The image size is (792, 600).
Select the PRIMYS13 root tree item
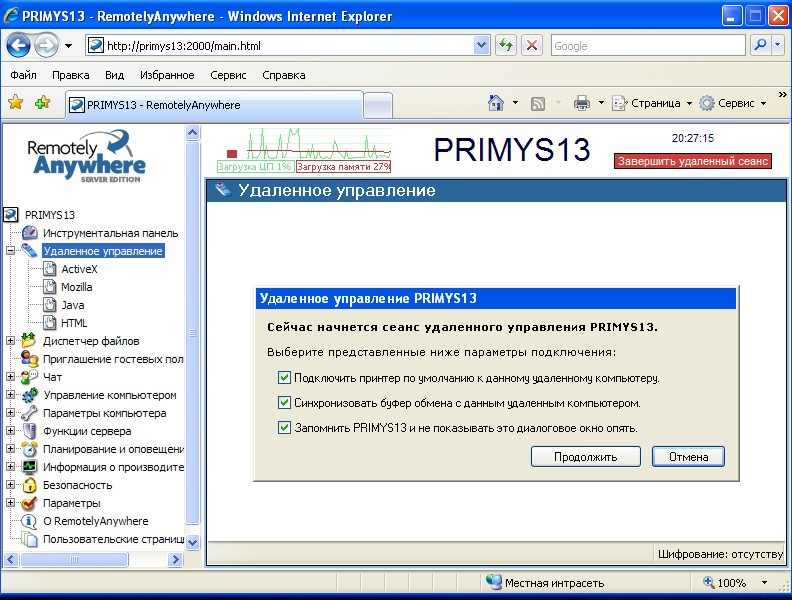50,215
